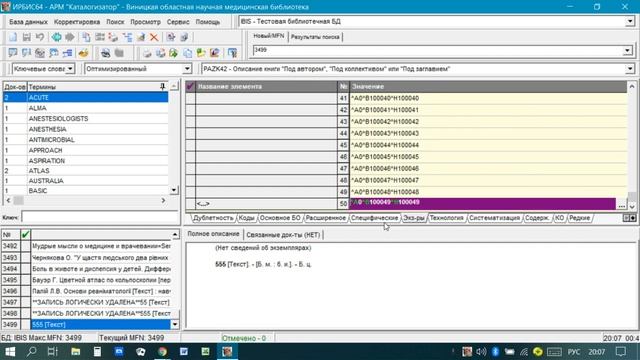
Task: Open Chrome from the Windows taskbar
Action: coord(162,351)
